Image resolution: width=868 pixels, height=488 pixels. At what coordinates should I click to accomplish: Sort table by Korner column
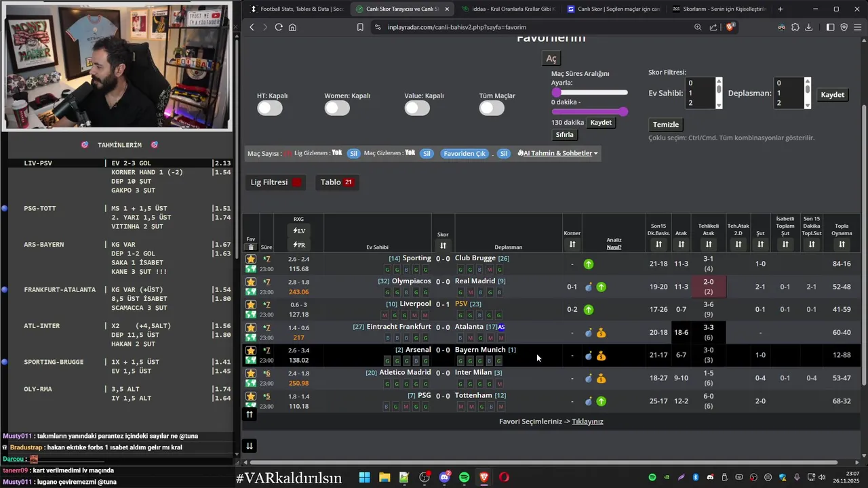point(572,244)
